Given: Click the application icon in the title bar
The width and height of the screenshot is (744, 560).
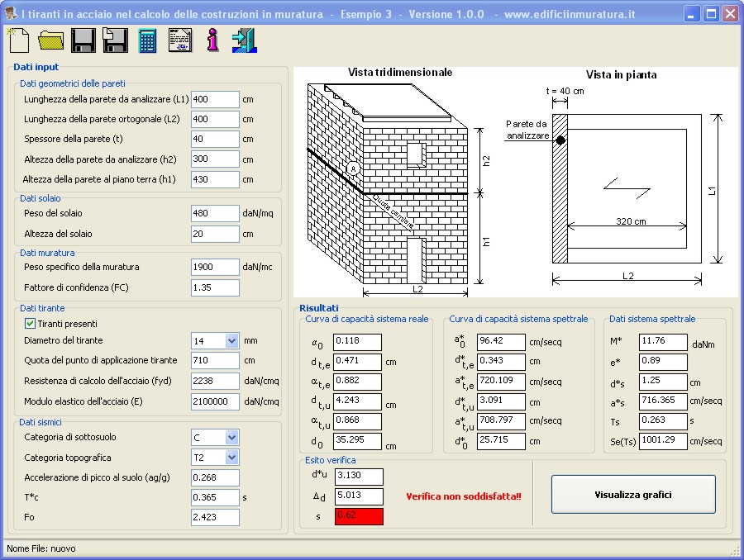Looking at the screenshot, I should (11, 14).
